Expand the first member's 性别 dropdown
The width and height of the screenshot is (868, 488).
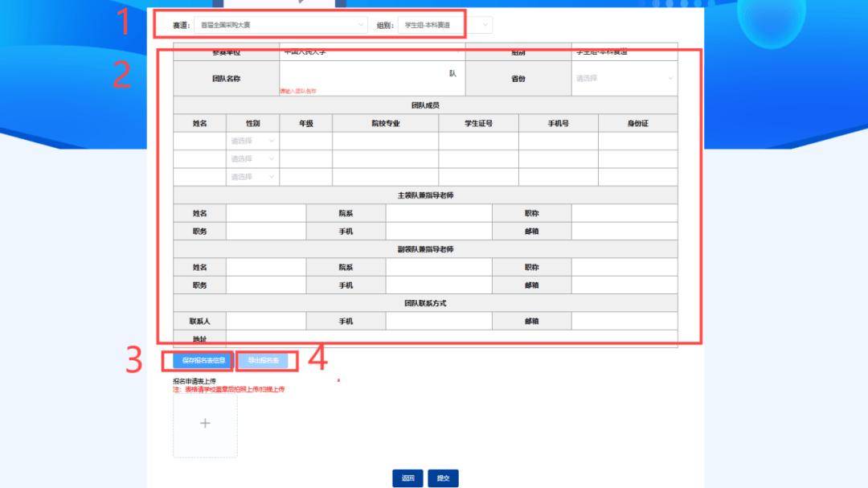coord(251,139)
